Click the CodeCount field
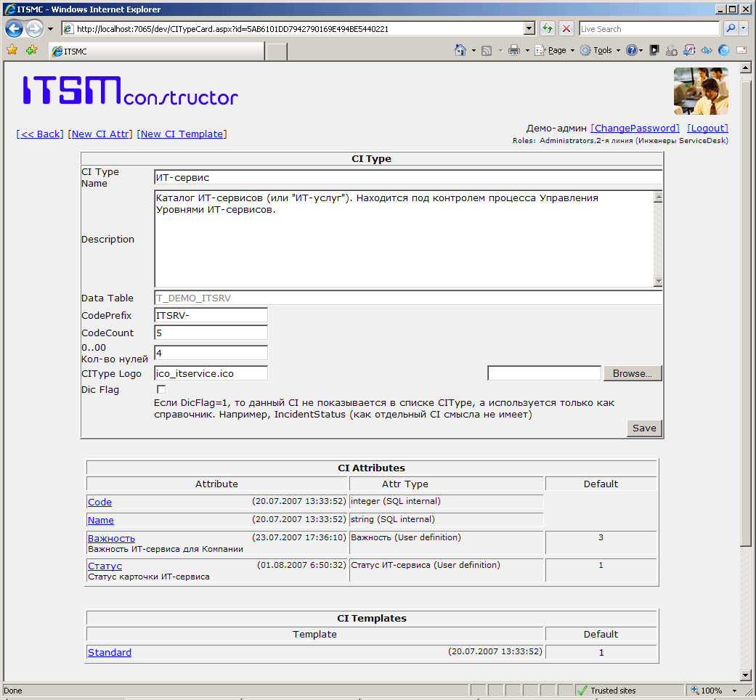Viewport: 756px width, 700px height. [211, 333]
